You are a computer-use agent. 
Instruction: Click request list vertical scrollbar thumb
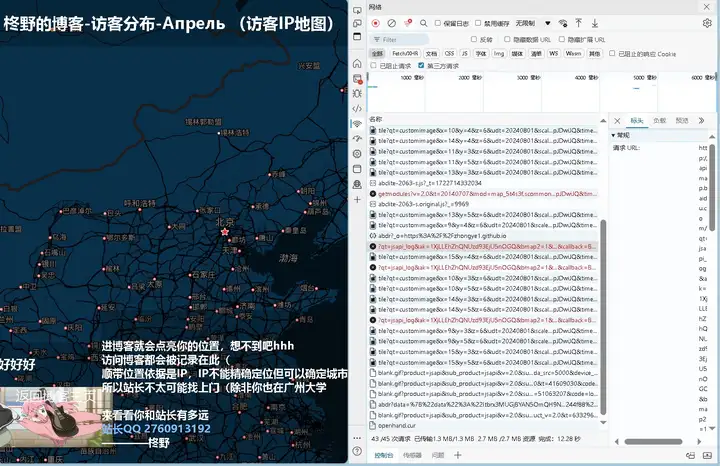tap(603, 317)
